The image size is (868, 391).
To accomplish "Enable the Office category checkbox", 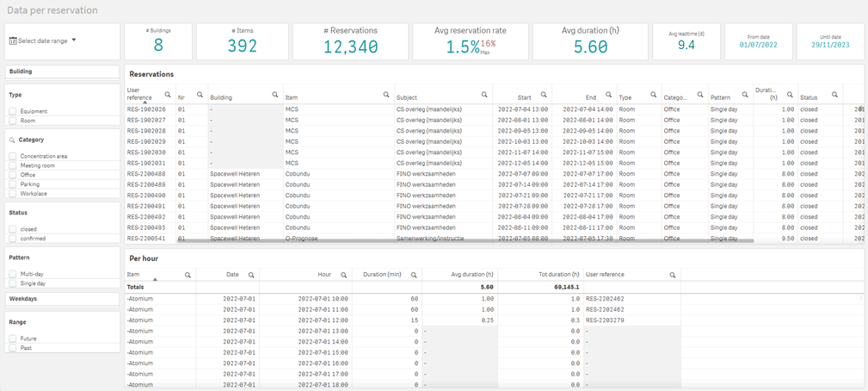I will [x=13, y=175].
